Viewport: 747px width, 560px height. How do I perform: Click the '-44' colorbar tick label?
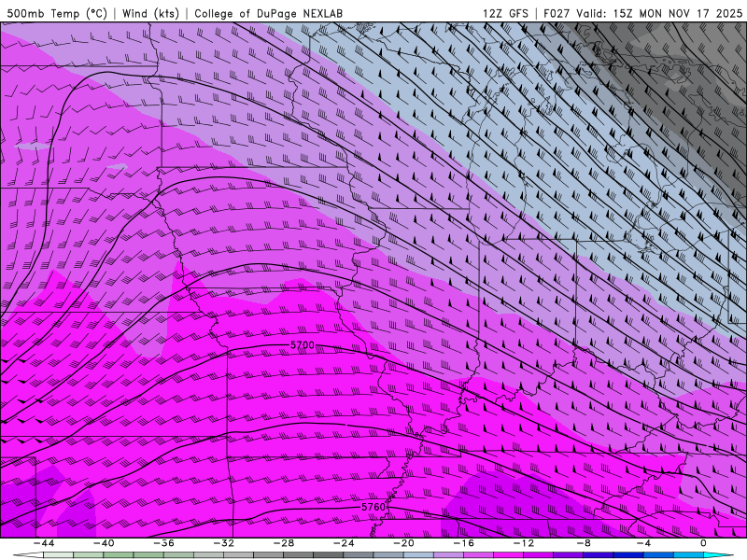[x=44, y=543]
